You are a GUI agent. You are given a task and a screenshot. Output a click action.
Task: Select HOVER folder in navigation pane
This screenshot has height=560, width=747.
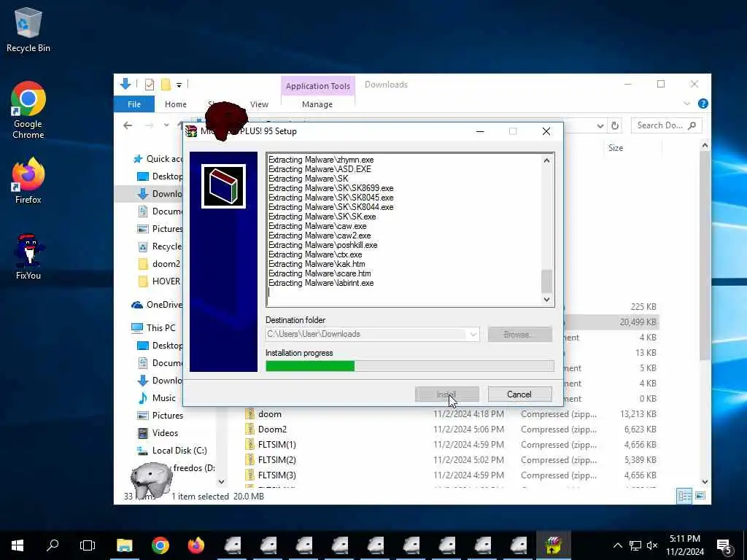(x=160, y=281)
